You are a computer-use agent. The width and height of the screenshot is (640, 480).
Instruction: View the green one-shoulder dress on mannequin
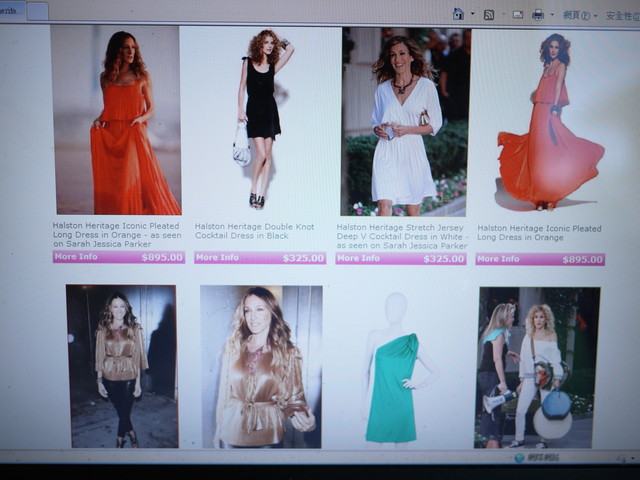tap(399, 368)
